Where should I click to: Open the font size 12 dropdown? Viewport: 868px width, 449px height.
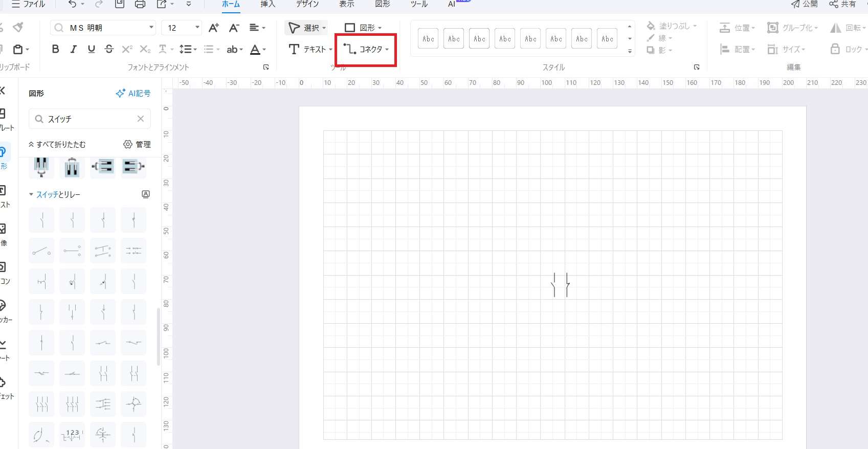point(197,28)
